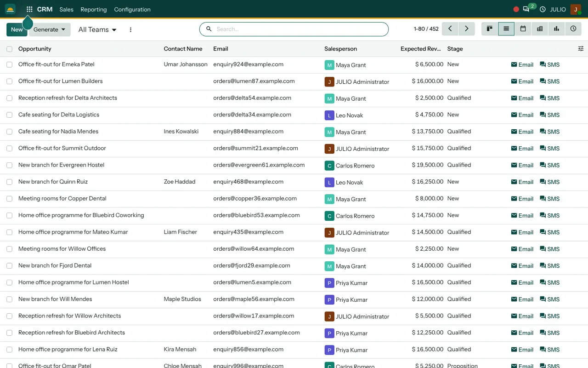Tick checkbox for Office fit-out for Emeka Patel
Viewport: 588px width, 368px height.
coord(10,65)
